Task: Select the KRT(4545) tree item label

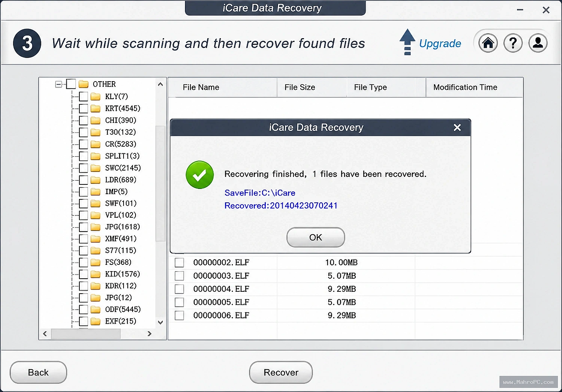Action: pos(123,108)
